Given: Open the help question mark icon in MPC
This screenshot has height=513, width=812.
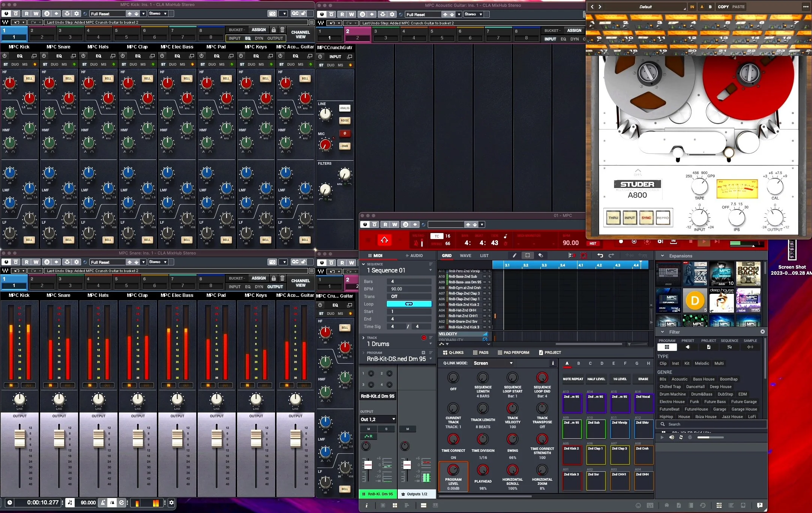Looking at the screenshot, I should click(759, 505).
